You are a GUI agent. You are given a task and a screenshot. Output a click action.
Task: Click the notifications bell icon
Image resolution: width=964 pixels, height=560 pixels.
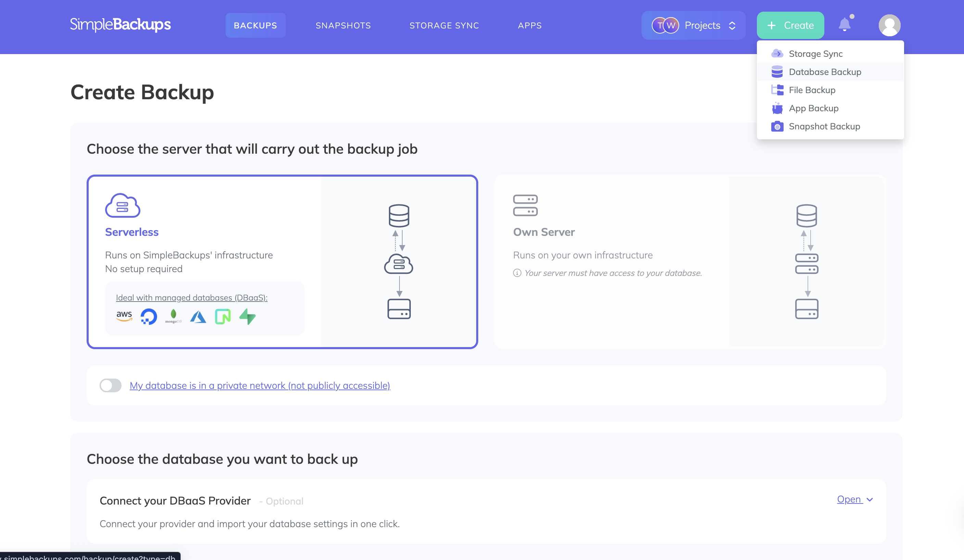pyautogui.click(x=845, y=25)
